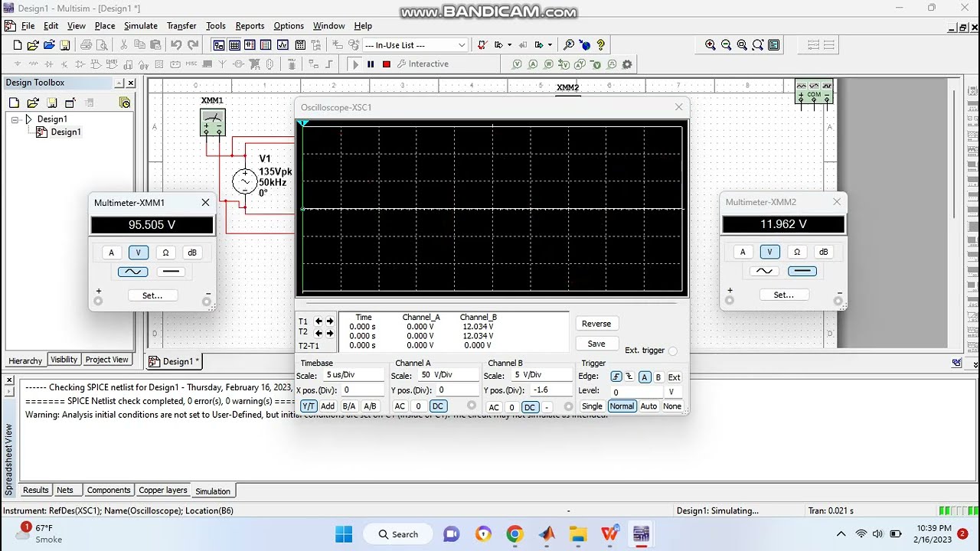This screenshot has width=980, height=551.
Task: Set Multimeter-XMM2 to AC signal mode
Action: (x=764, y=271)
